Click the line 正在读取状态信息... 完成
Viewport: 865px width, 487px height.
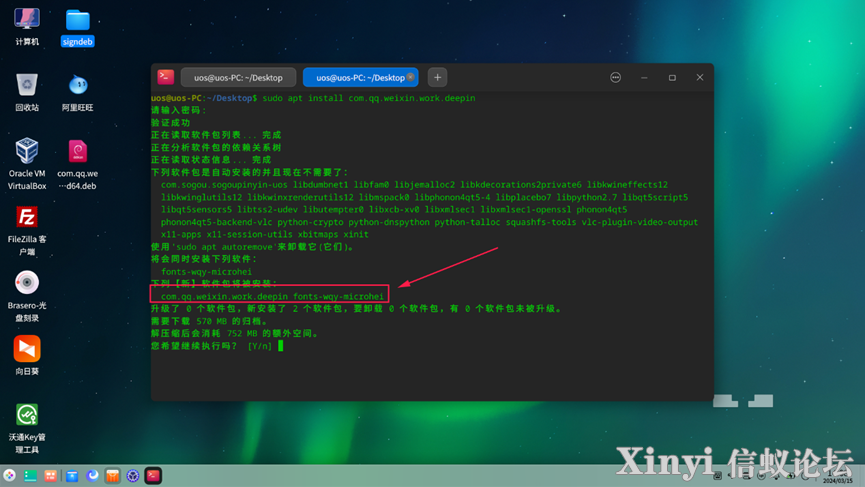211,159
